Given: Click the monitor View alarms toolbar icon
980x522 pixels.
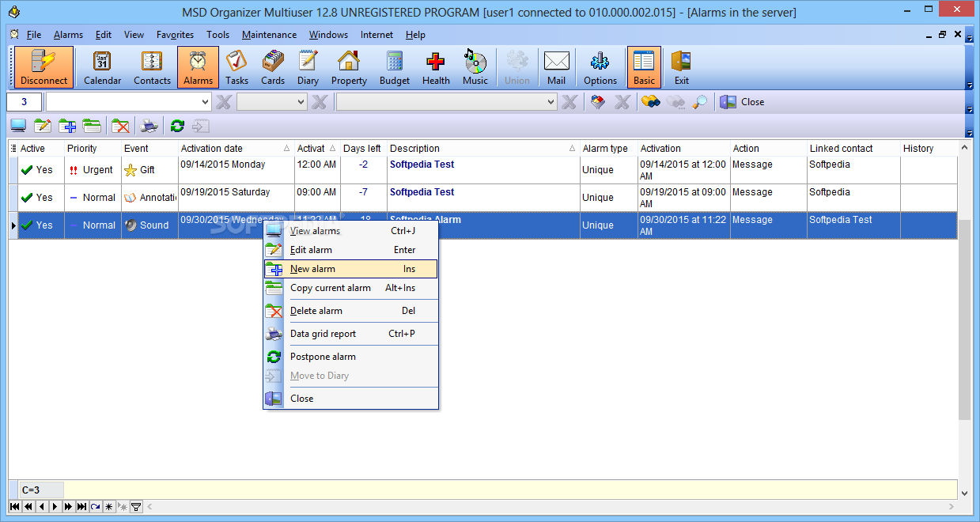Looking at the screenshot, I should click(x=18, y=125).
